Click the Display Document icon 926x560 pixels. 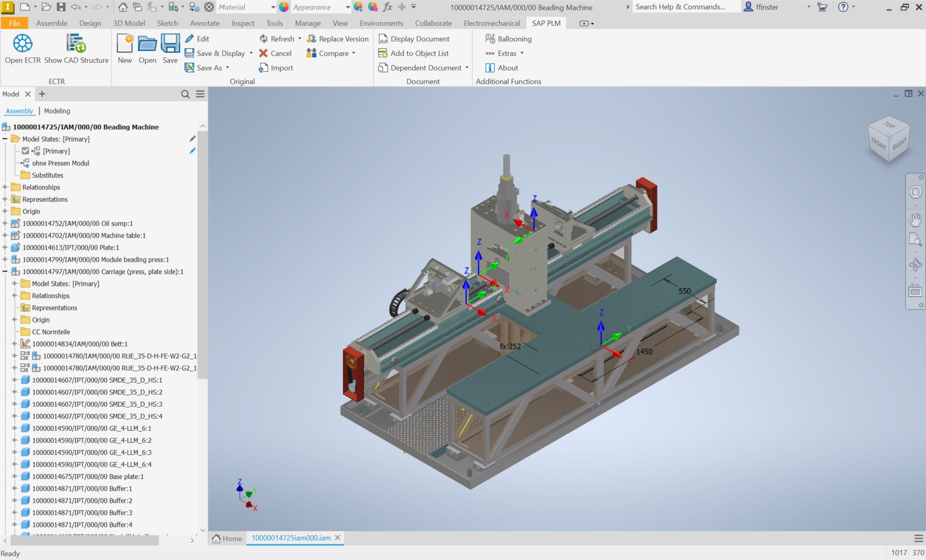[383, 39]
